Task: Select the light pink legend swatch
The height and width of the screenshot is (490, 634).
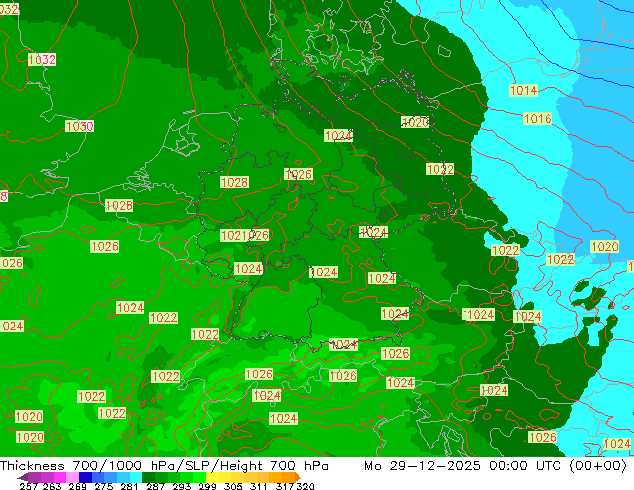Action: coord(72,477)
